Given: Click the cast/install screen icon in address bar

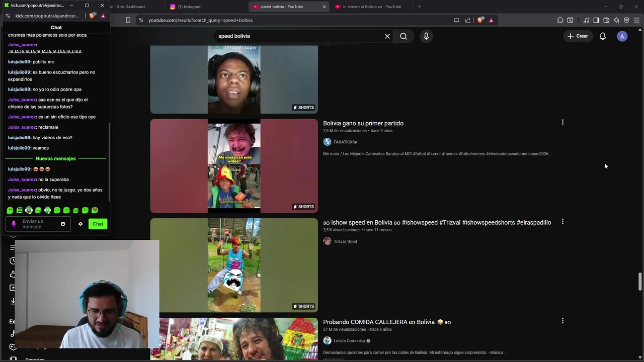Looking at the screenshot, I should pos(456,20).
